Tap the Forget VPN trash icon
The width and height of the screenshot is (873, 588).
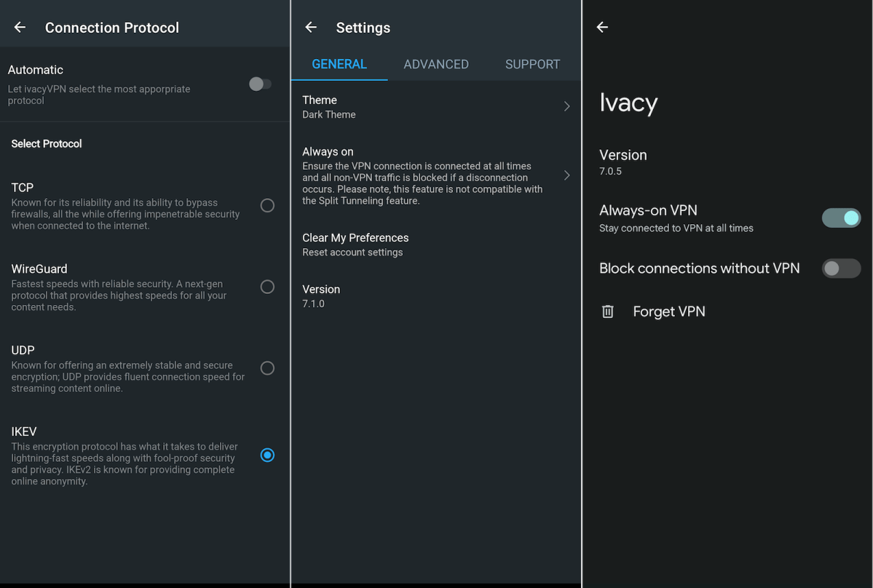pyautogui.click(x=608, y=311)
